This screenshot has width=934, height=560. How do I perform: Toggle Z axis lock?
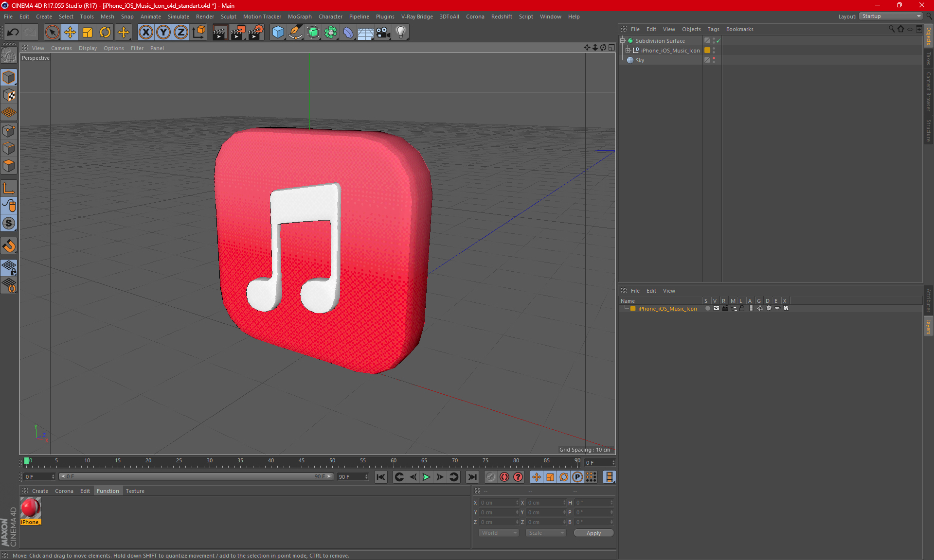coord(181,33)
